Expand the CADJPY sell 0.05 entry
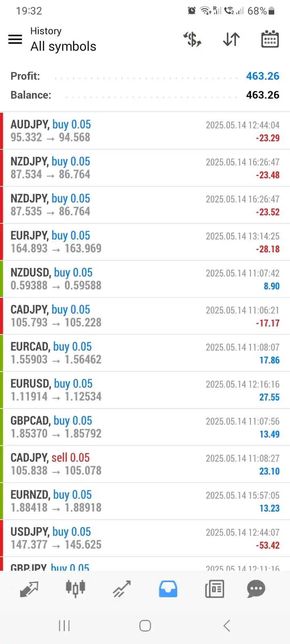This screenshot has height=644, width=290. [145, 464]
